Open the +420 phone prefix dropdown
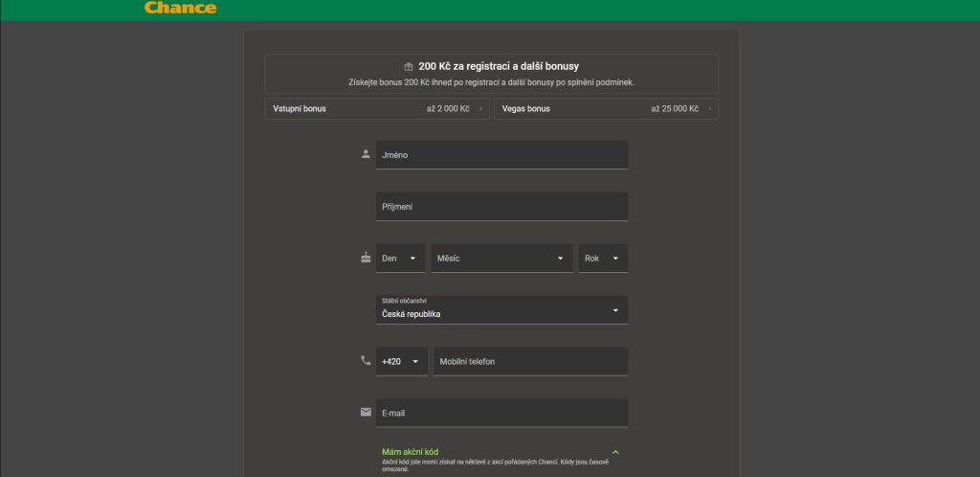This screenshot has height=477, width=980. coord(402,361)
